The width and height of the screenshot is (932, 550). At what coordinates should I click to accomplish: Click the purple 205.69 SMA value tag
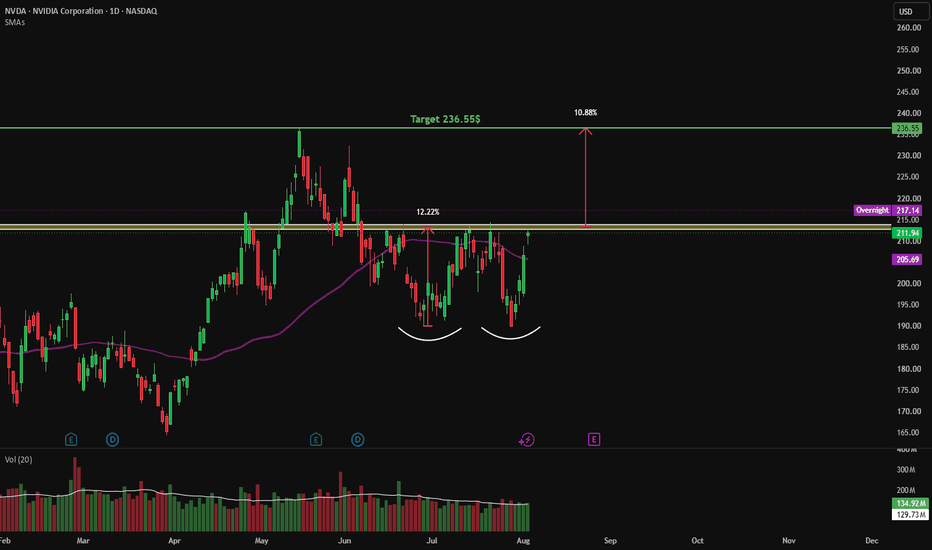[x=907, y=259]
